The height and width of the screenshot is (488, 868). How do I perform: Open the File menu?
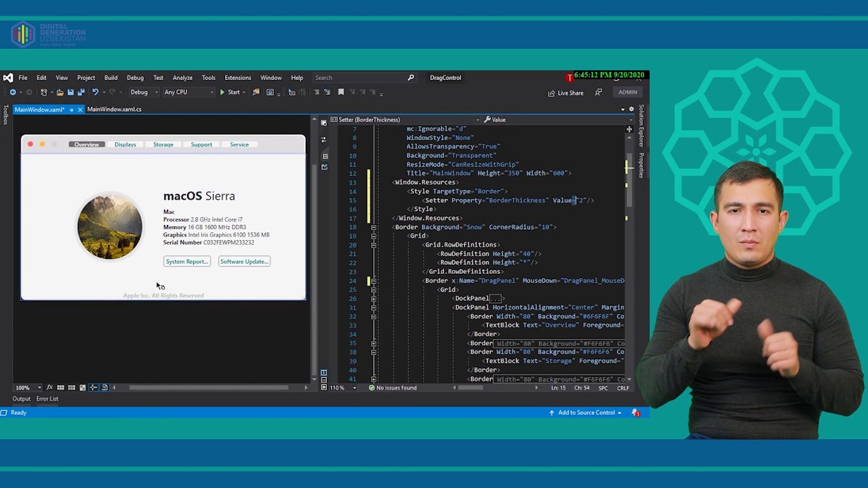pos(23,77)
